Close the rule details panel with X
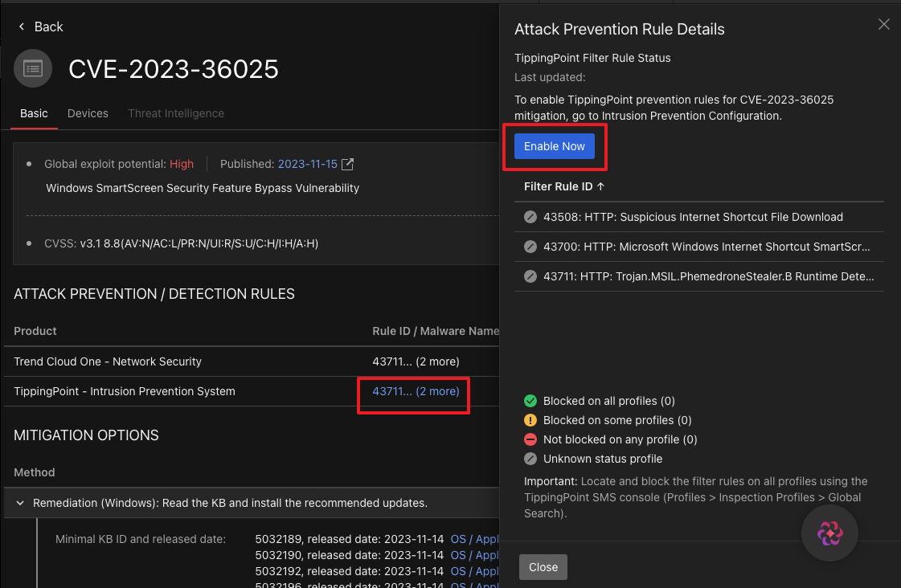 coord(883,25)
